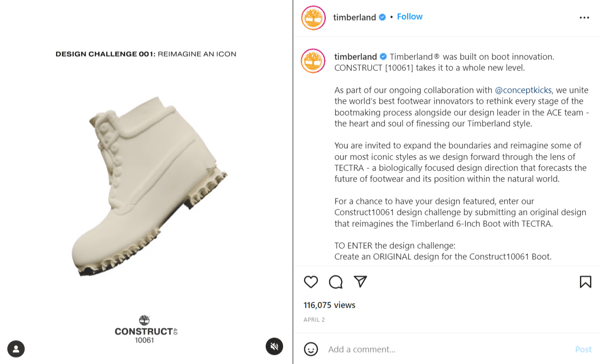The image size is (600, 364).
Task: Click the Post comment button
Action: [x=583, y=349]
